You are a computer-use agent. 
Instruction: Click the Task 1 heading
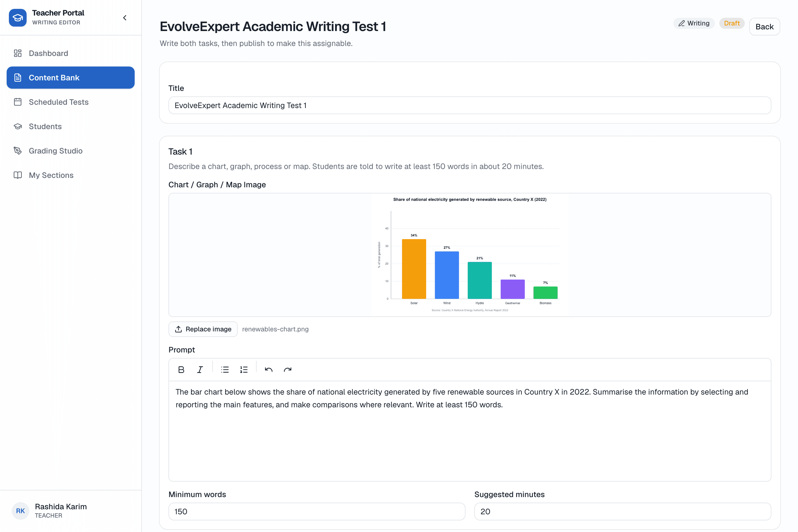pyautogui.click(x=180, y=152)
